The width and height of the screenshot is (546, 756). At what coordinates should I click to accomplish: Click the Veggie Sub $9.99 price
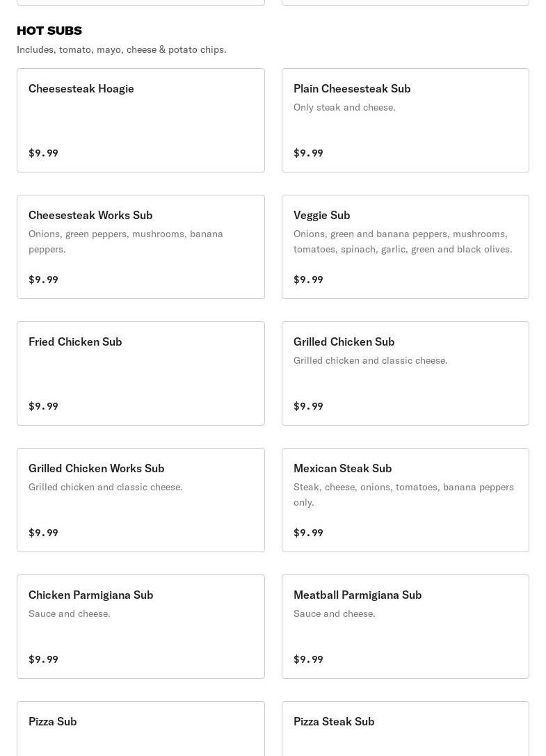coord(308,280)
